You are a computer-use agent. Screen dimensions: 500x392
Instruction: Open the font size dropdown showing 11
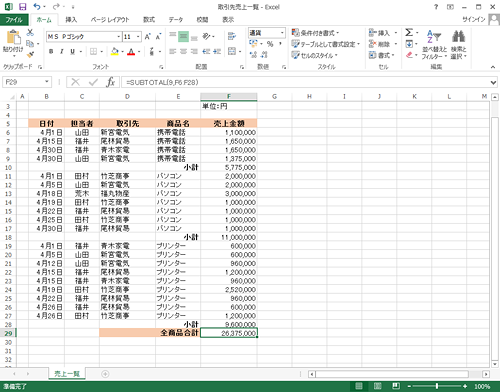138,37
